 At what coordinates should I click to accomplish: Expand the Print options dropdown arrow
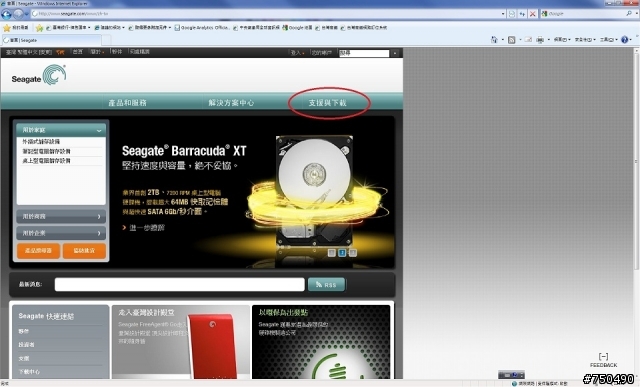pos(549,40)
